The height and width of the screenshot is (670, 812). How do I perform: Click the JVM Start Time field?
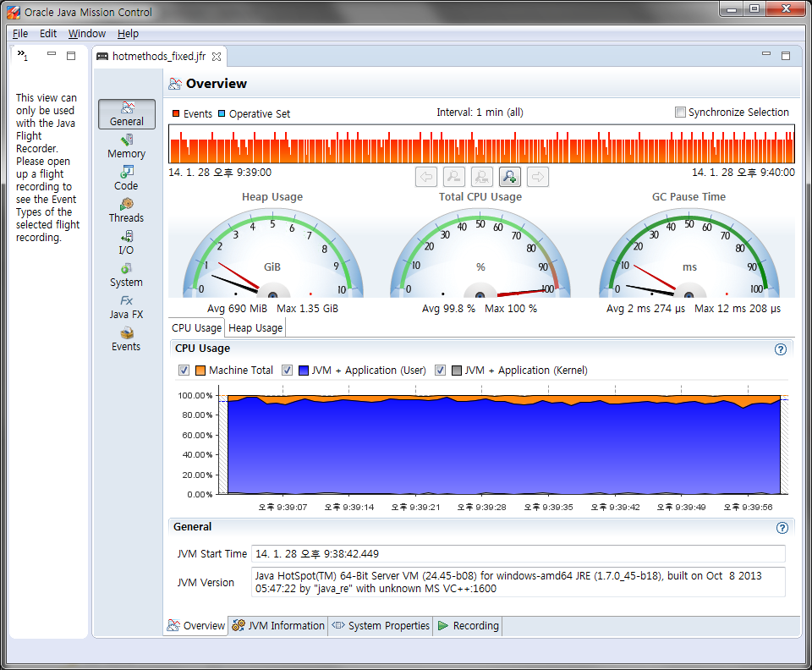pos(518,553)
